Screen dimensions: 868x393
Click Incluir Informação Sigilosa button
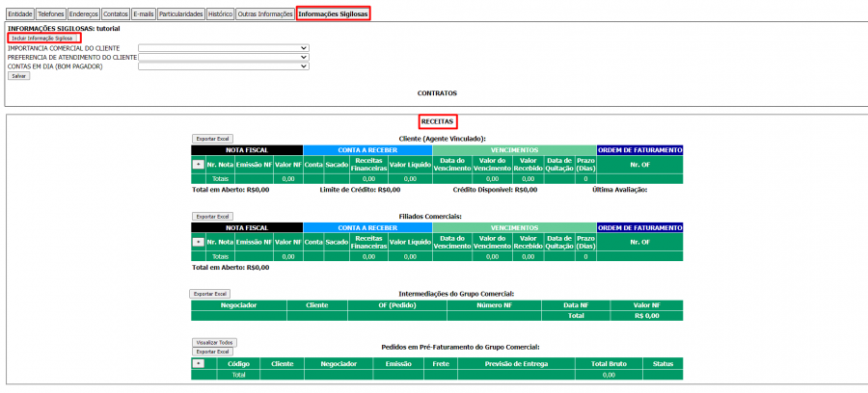43,38
